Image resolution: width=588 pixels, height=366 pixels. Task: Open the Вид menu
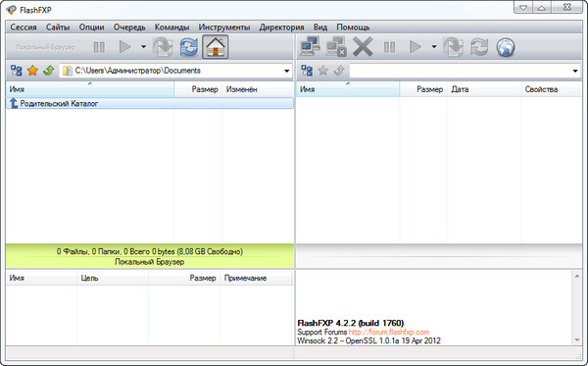(320, 27)
